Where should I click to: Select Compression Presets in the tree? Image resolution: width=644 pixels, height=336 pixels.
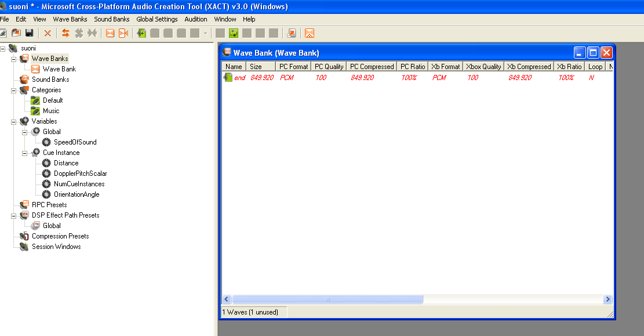pos(60,236)
